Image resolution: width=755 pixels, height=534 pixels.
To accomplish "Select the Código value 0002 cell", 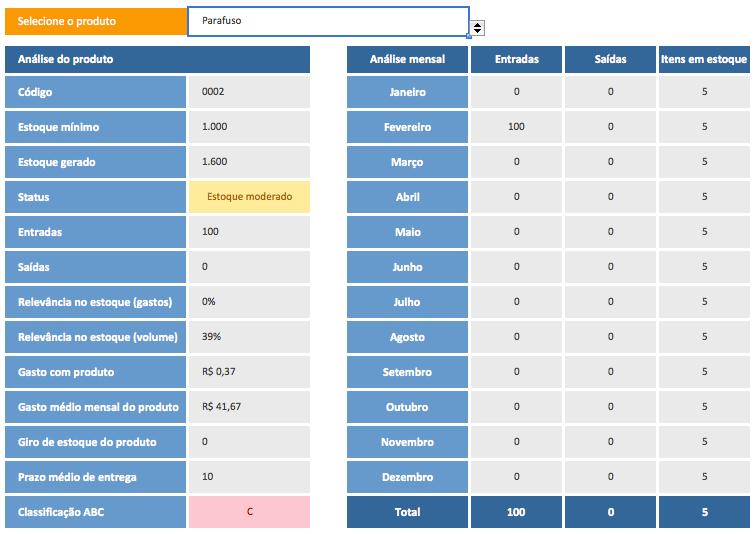I will [x=249, y=93].
